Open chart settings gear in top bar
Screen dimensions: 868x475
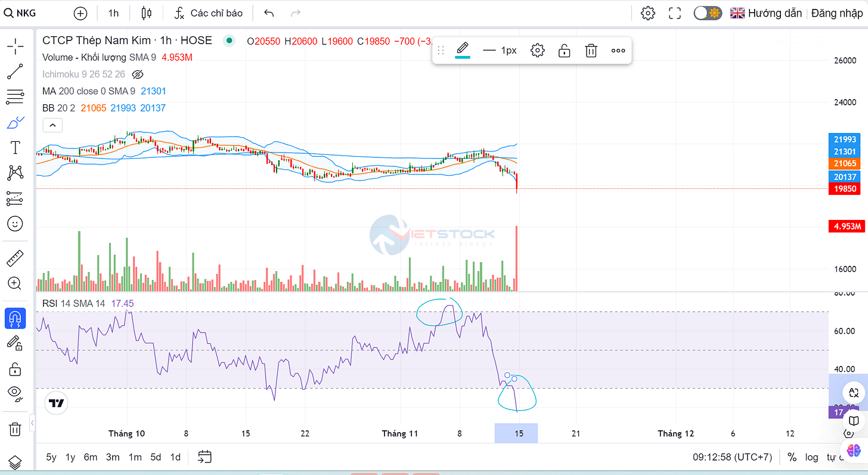click(648, 13)
